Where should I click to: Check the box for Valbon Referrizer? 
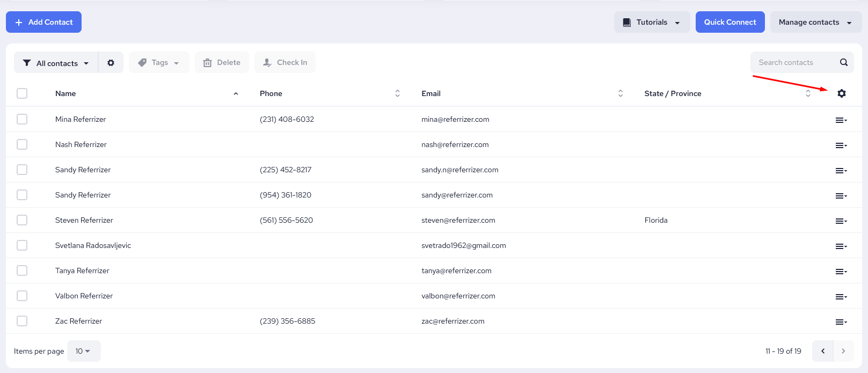(x=22, y=296)
